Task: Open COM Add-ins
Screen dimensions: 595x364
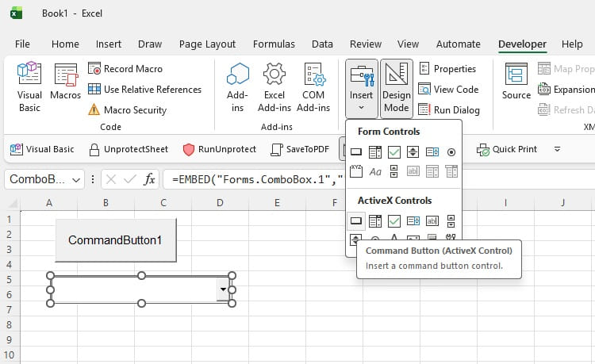Action: (x=313, y=87)
